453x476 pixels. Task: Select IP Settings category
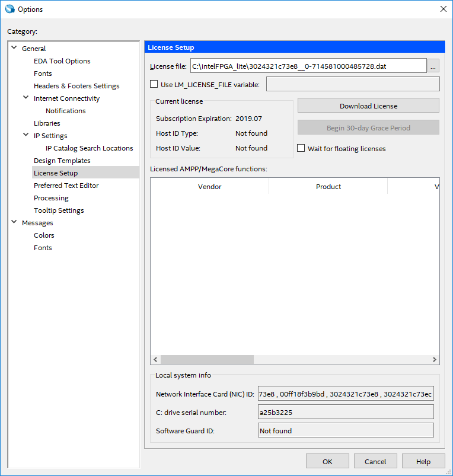point(50,136)
